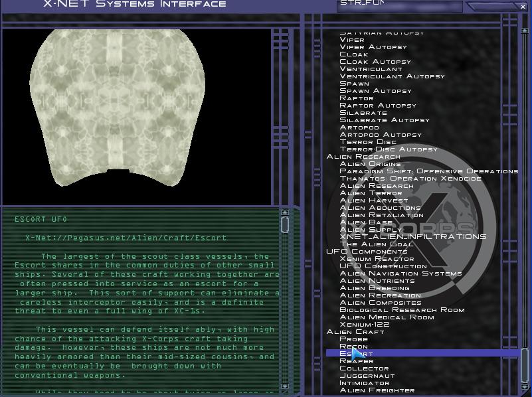Click article list scroll-up arrow
Viewport: 532px width, 397px height.
pos(525,31)
